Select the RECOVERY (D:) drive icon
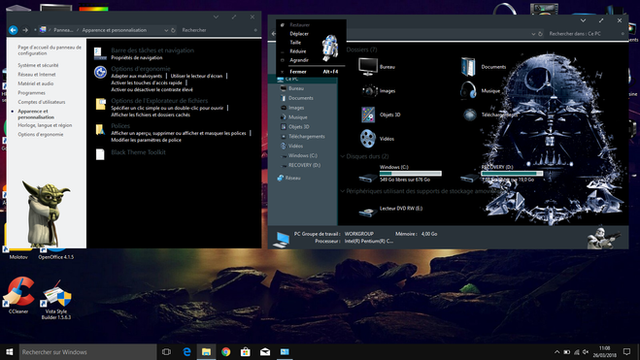This screenshot has width=640, height=360. click(x=469, y=178)
